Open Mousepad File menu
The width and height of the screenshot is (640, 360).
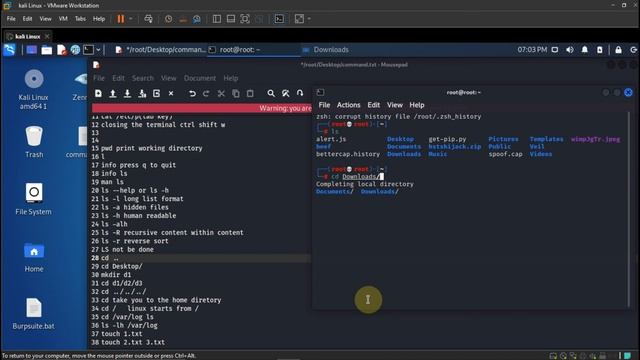99,78
